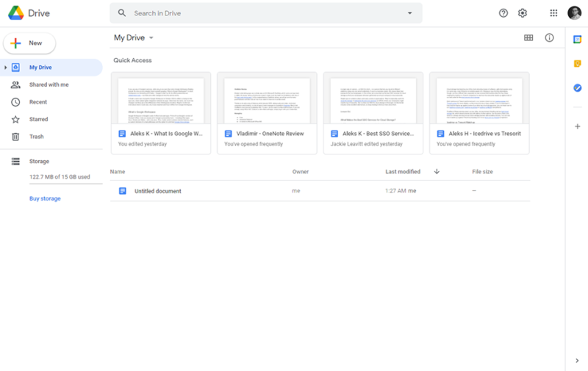Click the Quick Access heading
588x371 pixels.
(133, 60)
